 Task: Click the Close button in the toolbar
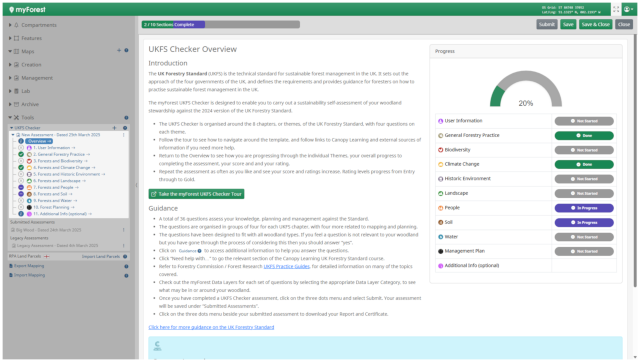pos(624,24)
